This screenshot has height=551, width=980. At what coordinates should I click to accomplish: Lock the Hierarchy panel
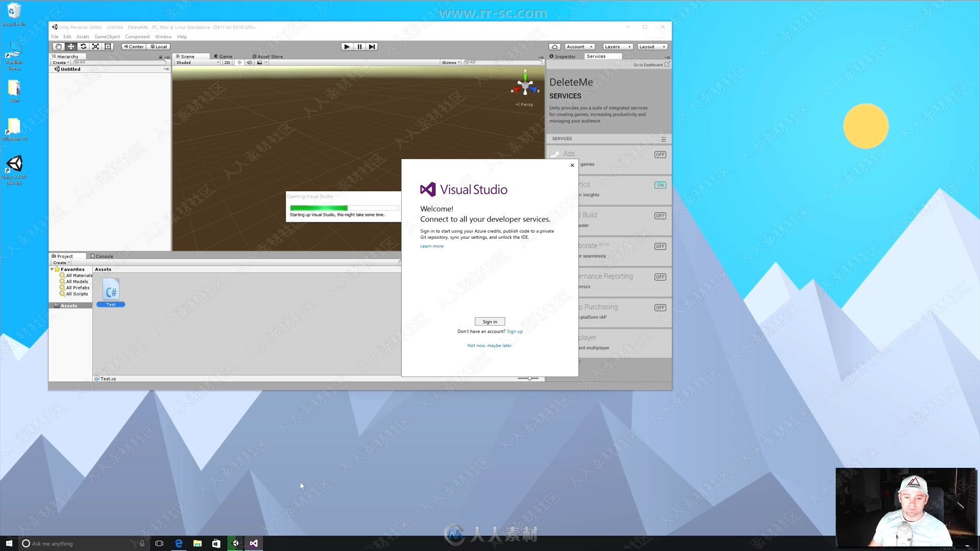tap(160, 57)
